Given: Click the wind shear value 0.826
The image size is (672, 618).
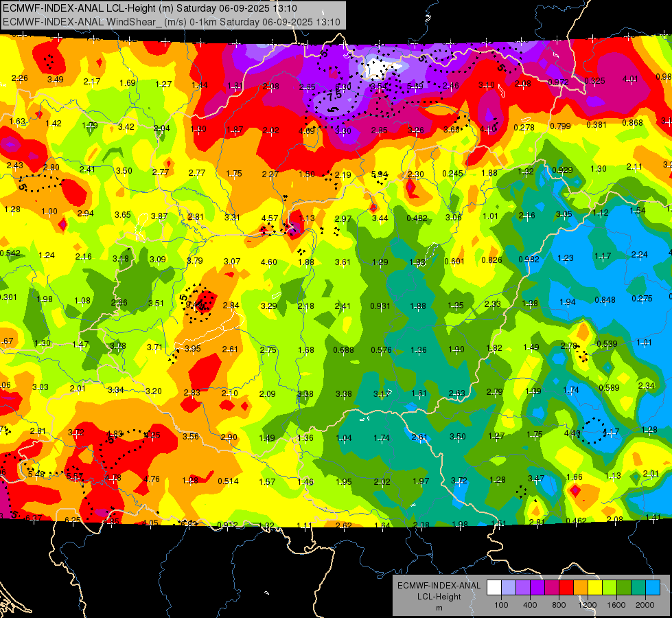Looking at the screenshot, I should (x=491, y=260).
